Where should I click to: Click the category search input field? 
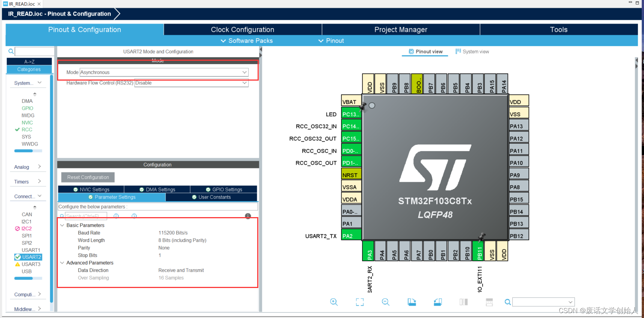[x=34, y=51]
